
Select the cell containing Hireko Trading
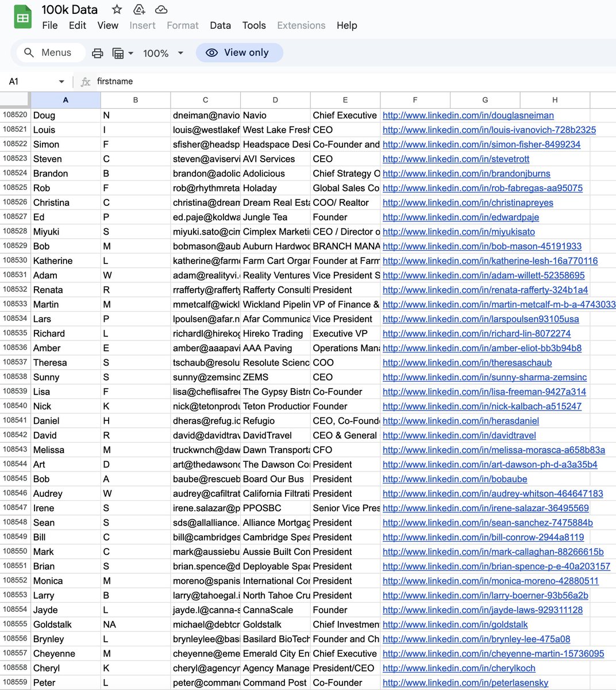pyautogui.click(x=275, y=333)
